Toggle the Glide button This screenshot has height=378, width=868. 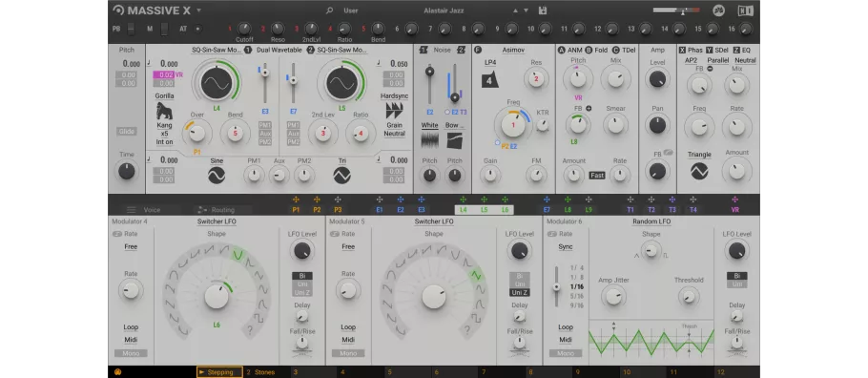pos(126,132)
